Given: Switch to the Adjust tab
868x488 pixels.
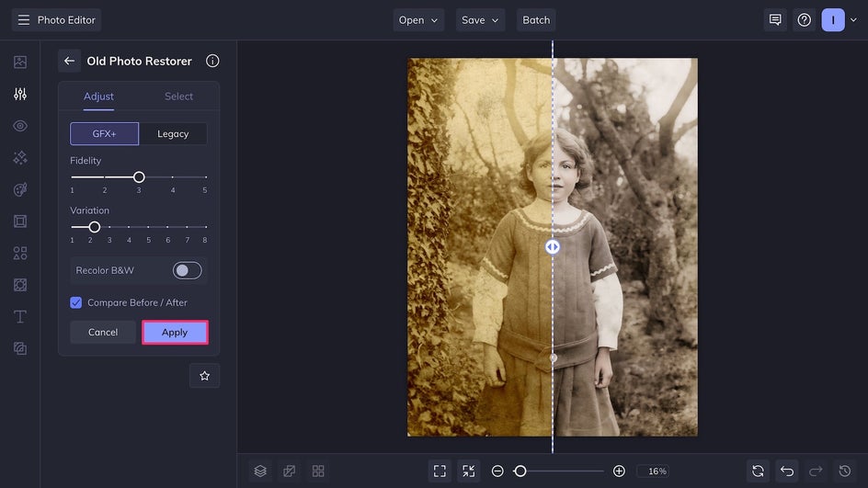Looking at the screenshot, I should coord(98,96).
